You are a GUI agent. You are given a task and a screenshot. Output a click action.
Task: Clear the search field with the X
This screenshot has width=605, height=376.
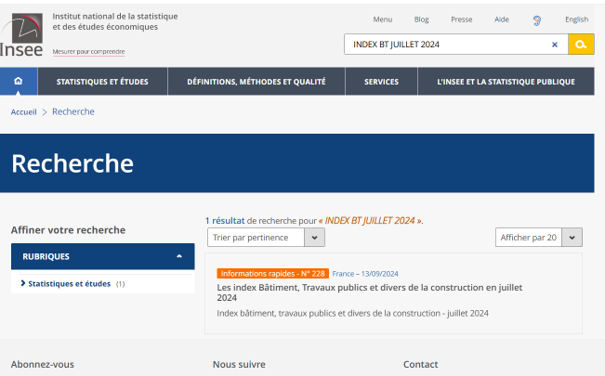point(554,44)
